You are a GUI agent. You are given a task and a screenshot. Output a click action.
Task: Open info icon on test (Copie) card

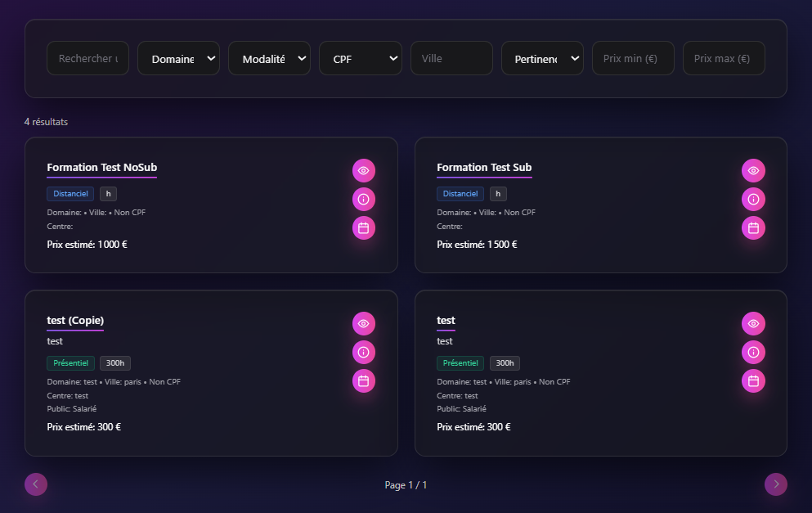coord(364,352)
